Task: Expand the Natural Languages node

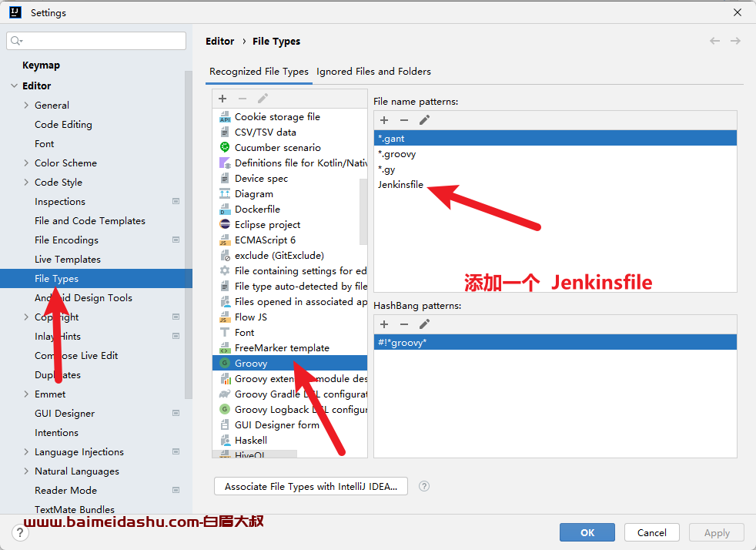Action: pos(26,471)
